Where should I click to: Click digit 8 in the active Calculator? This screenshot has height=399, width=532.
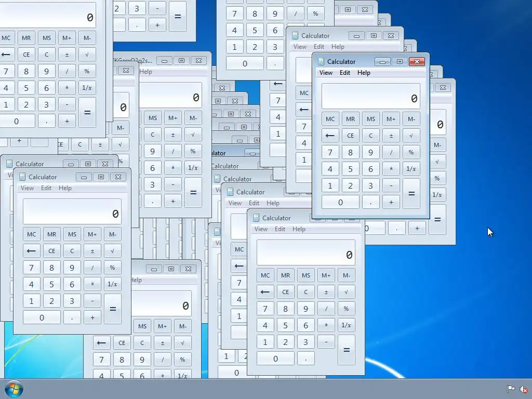click(351, 152)
